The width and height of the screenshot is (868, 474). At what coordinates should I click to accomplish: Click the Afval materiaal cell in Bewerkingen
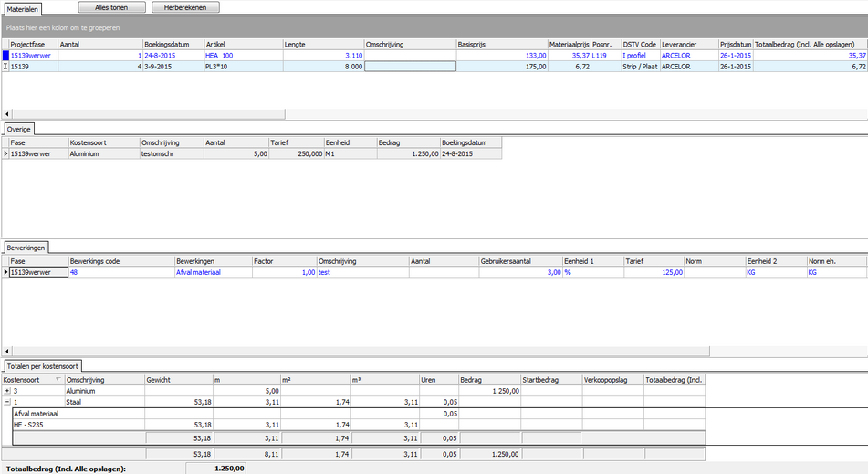coord(214,272)
